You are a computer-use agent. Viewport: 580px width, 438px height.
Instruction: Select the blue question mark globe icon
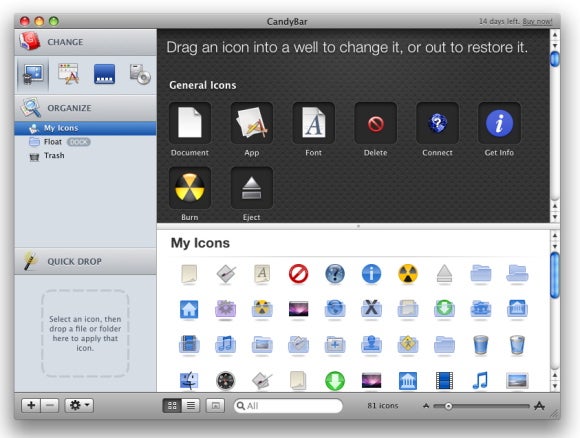(335, 274)
